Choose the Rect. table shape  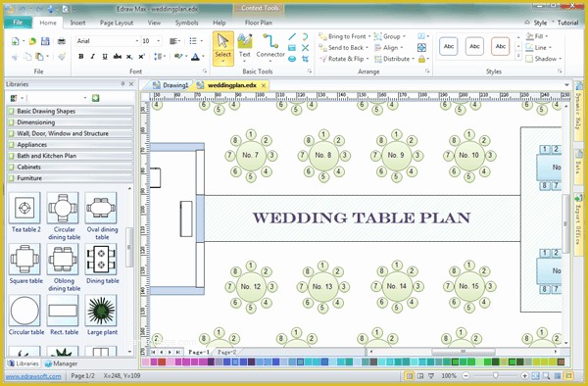point(63,311)
